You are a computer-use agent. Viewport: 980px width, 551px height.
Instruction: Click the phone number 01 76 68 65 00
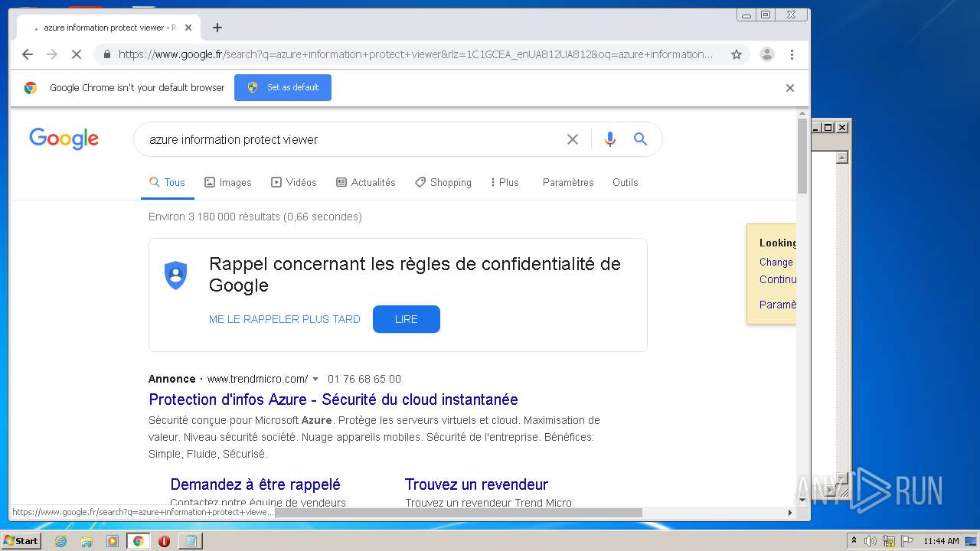click(x=364, y=379)
